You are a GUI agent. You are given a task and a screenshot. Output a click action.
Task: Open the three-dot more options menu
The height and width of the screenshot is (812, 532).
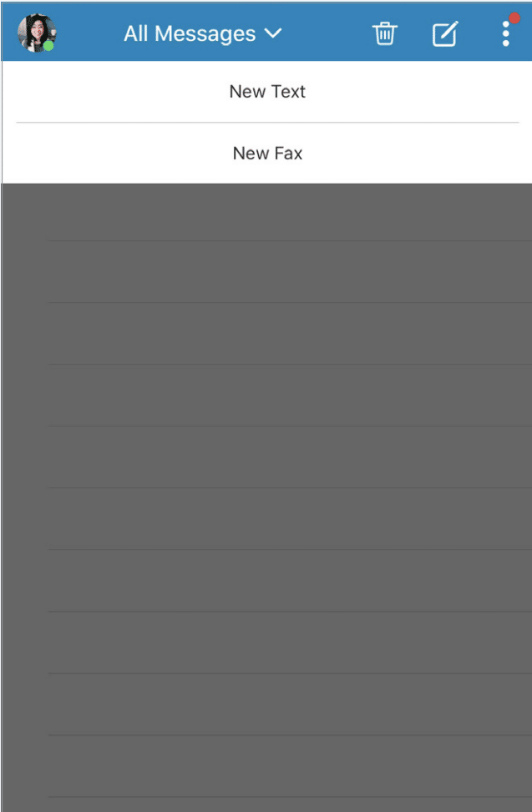[506, 33]
